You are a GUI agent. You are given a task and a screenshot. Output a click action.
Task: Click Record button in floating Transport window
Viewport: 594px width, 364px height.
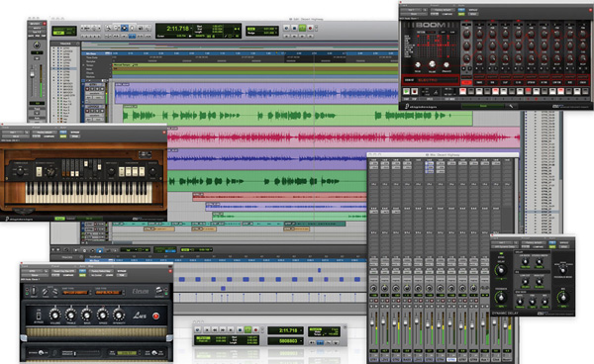255,330
